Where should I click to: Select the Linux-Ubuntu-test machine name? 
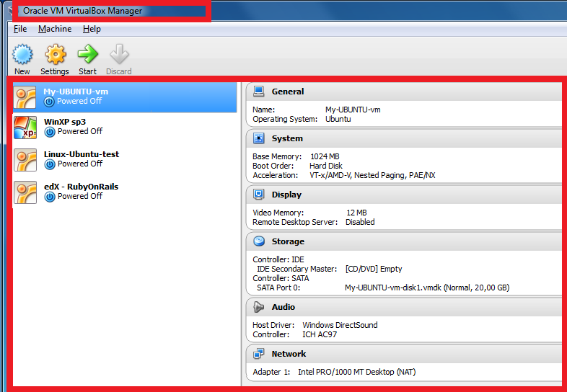82,154
